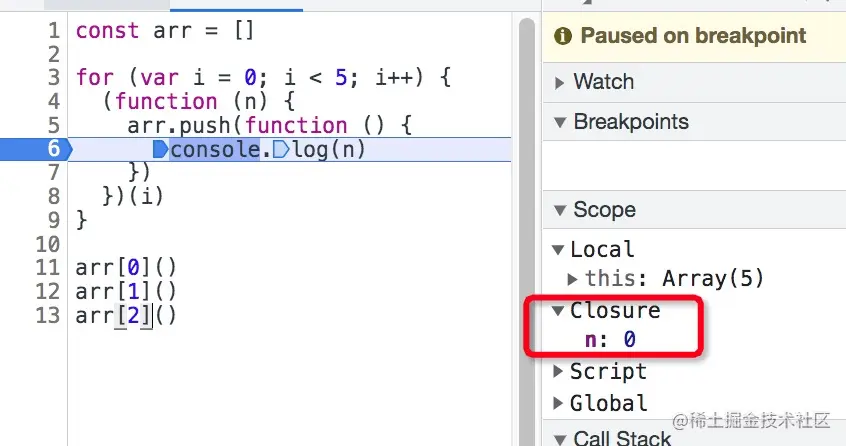Collapse the Call Stack section arrow
This screenshot has height=446, width=846.
[560, 439]
